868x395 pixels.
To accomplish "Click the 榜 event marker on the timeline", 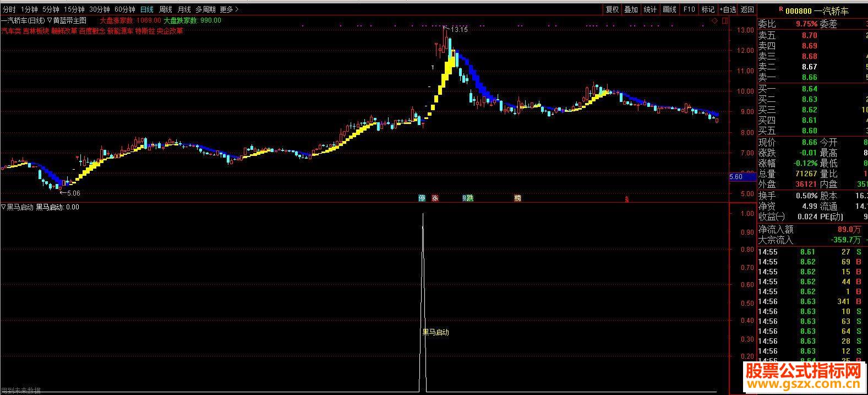I will (517, 198).
